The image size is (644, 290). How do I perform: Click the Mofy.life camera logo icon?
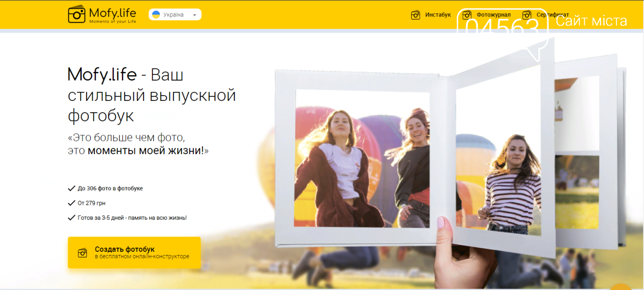[x=77, y=14]
